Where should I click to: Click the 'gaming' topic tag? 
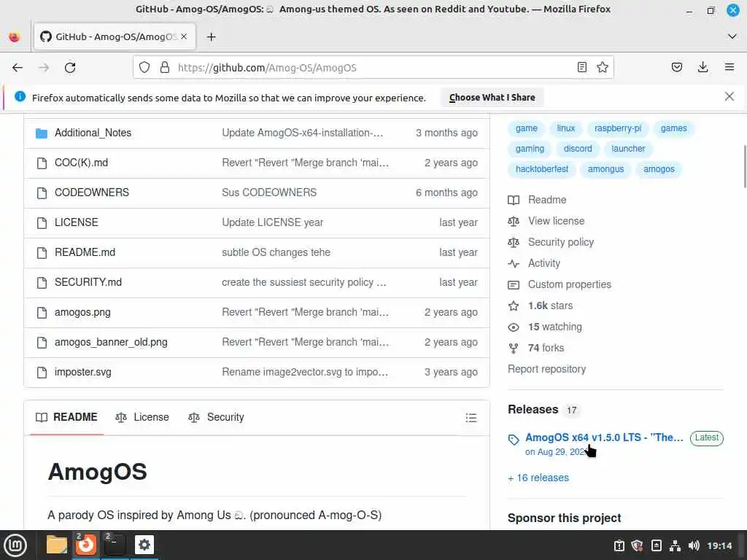(530, 149)
